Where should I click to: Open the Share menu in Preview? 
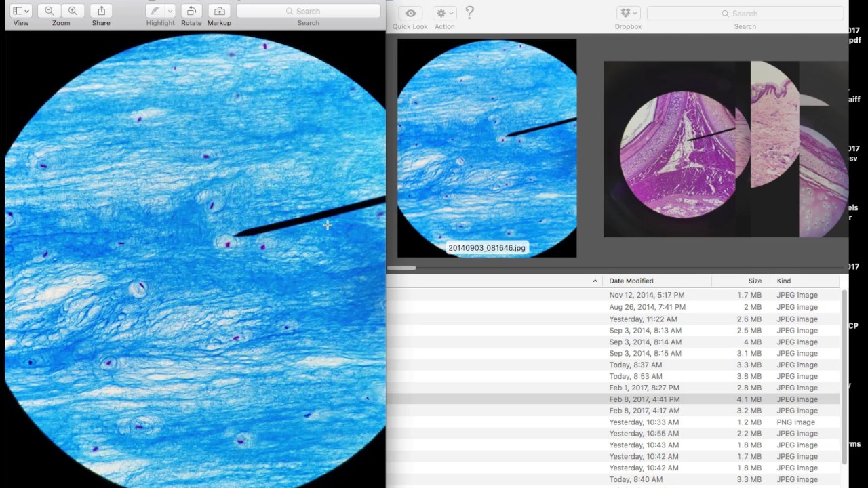(x=101, y=12)
